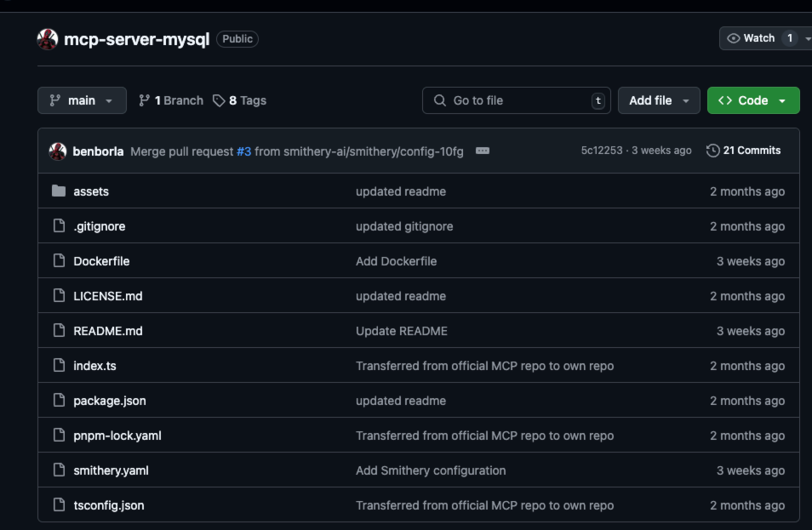This screenshot has height=530, width=812.
Task: Click '3 weeks ago' on the smithery.yaml row
Action: 751,470
